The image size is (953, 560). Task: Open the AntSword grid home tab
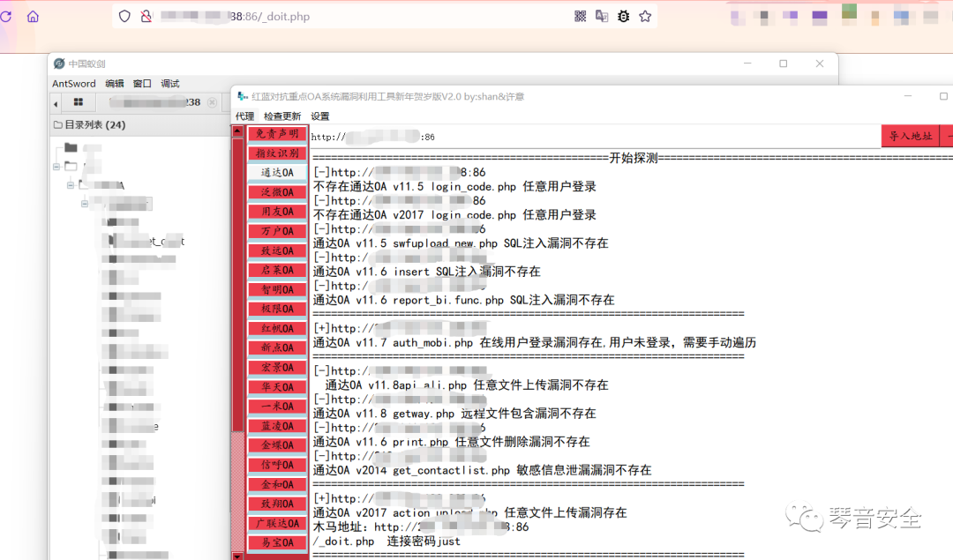click(79, 102)
